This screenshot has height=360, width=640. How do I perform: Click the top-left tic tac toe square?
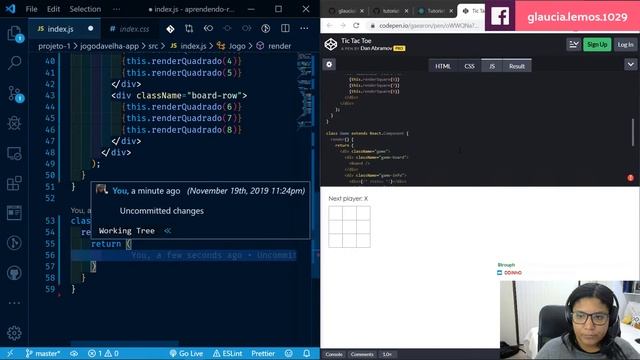[336, 213]
